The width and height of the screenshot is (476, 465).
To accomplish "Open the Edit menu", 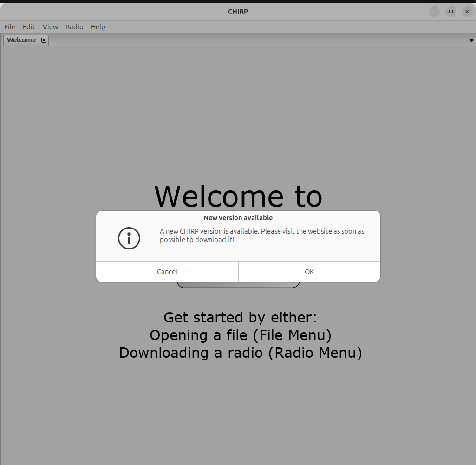I will (29, 27).
